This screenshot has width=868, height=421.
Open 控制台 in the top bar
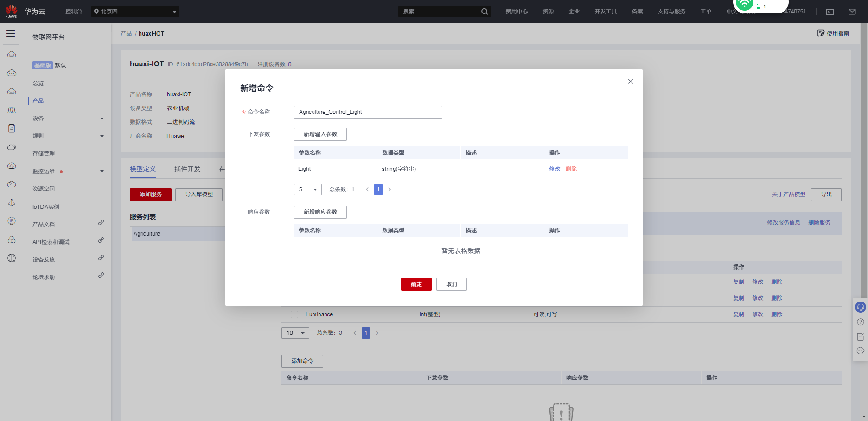click(x=74, y=12)
